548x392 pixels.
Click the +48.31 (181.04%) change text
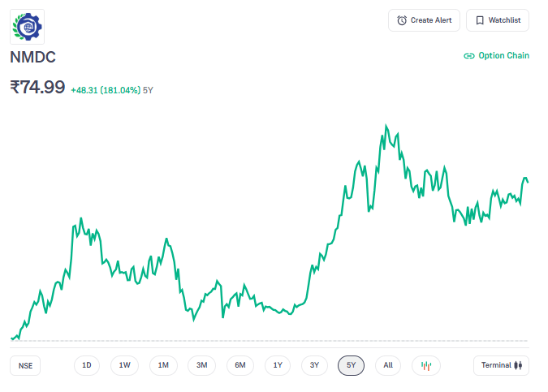click(106, 90)
